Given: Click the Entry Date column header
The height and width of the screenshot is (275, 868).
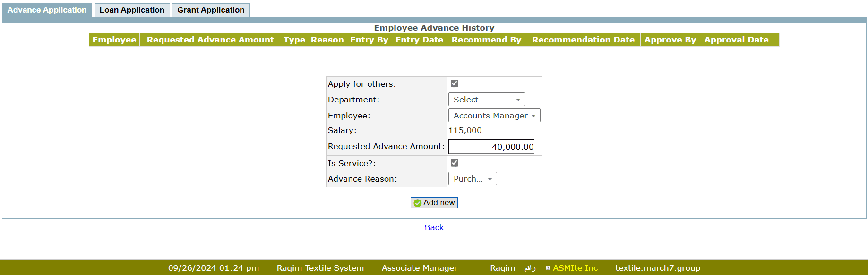Looking at the screenshot, I should (x=419, y=40).
